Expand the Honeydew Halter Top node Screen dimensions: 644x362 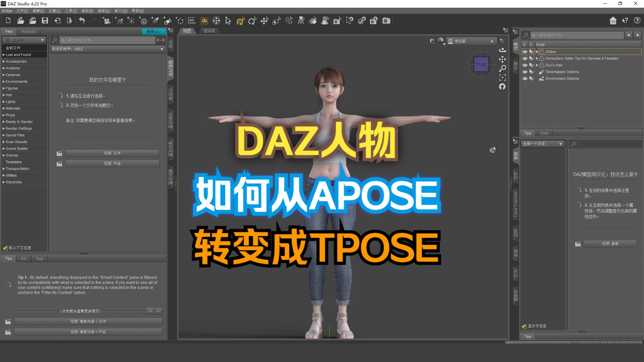537,58
